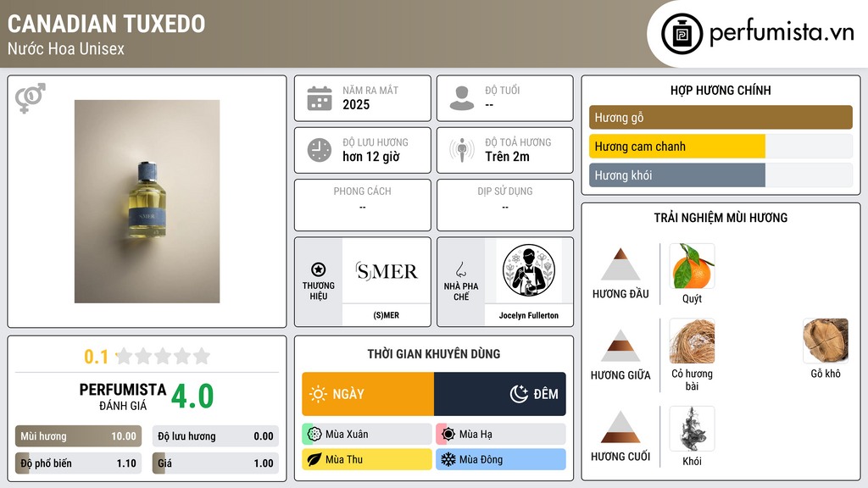This screenshot has width=868, height=488.
Task: Click the user rating value 0.1
Action: click(97, 357)
